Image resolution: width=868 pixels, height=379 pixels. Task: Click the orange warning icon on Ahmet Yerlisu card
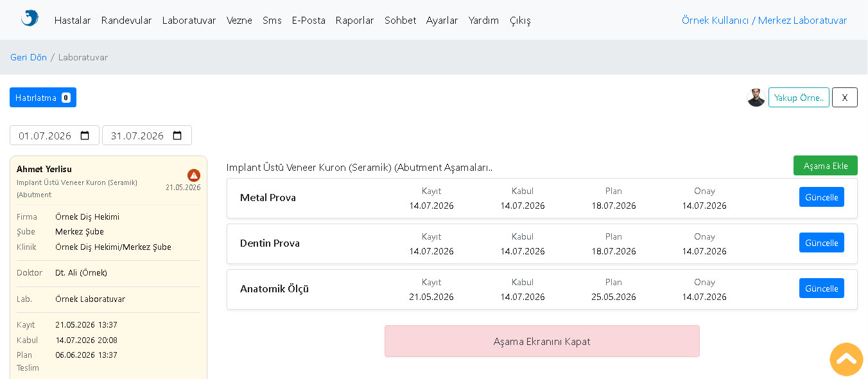click(x=194, y=175)
